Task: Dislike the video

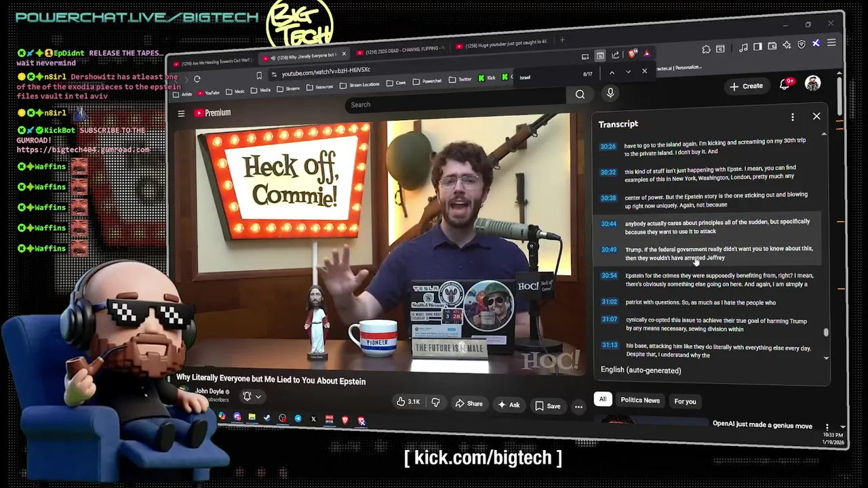Action: 435,403
